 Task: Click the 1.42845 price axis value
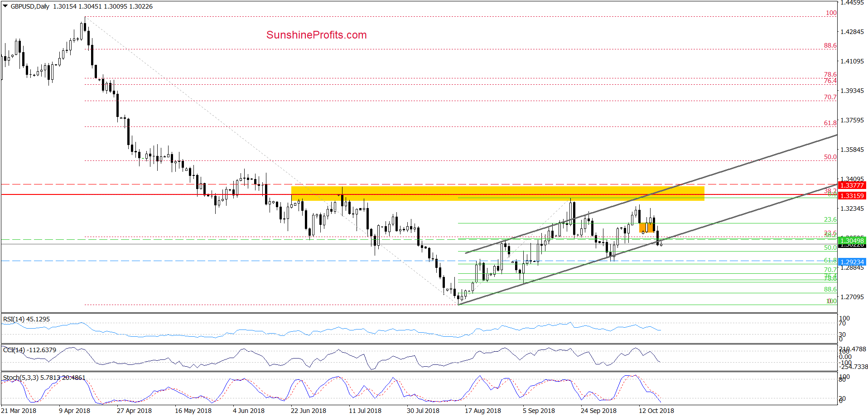coord(852,32)
